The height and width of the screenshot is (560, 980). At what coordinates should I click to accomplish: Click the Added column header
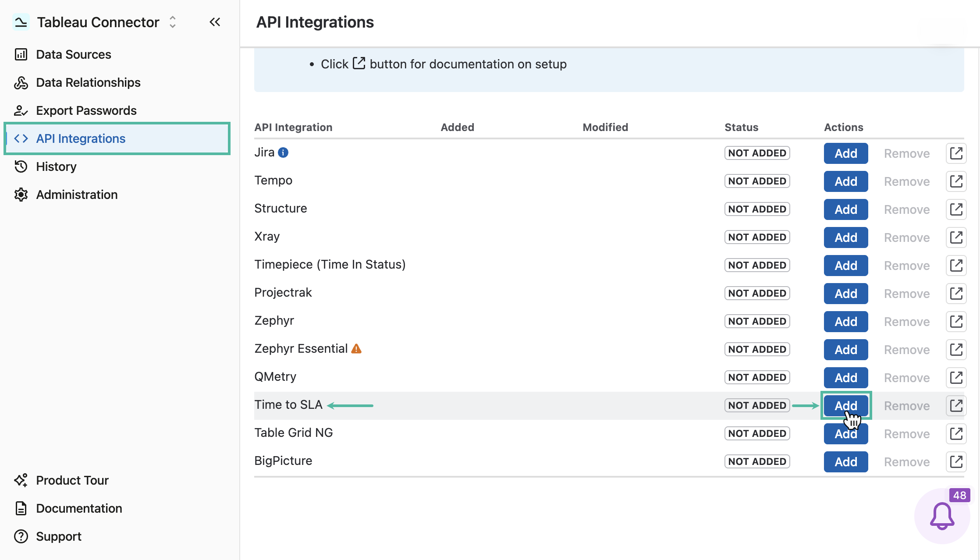(x=457, y=127)
